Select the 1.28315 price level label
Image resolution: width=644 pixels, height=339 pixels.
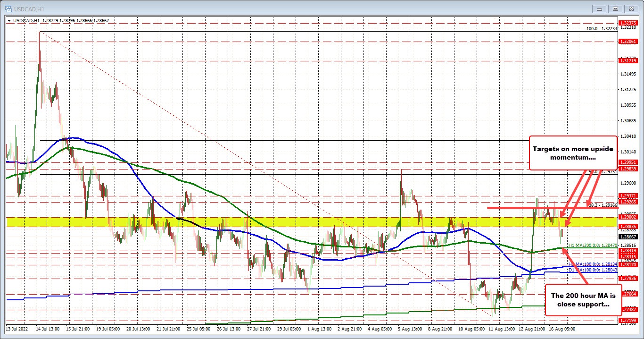627,256
